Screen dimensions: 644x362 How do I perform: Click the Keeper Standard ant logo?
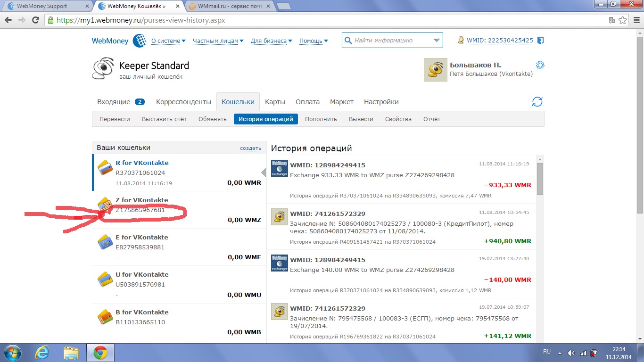(x=103, y=69)
